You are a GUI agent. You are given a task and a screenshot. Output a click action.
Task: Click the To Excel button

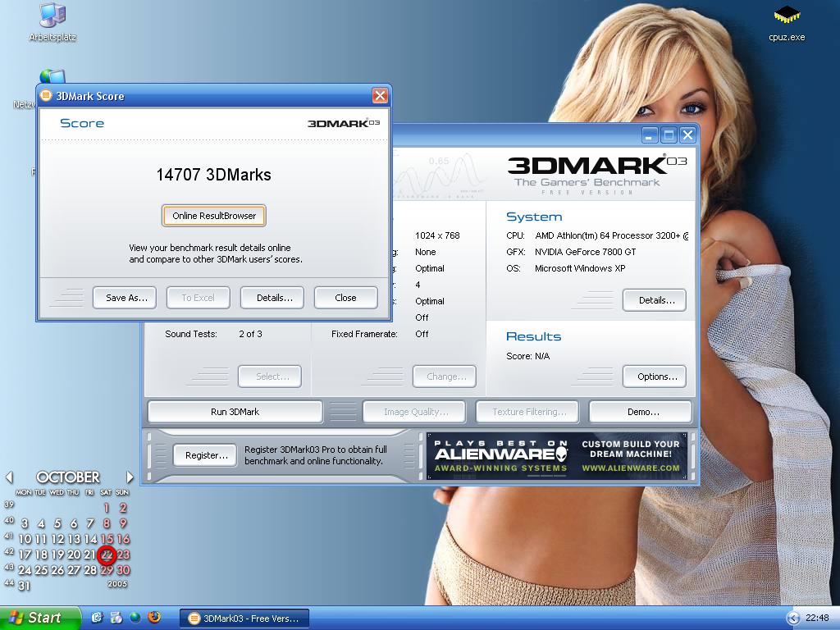click(199, 298)
